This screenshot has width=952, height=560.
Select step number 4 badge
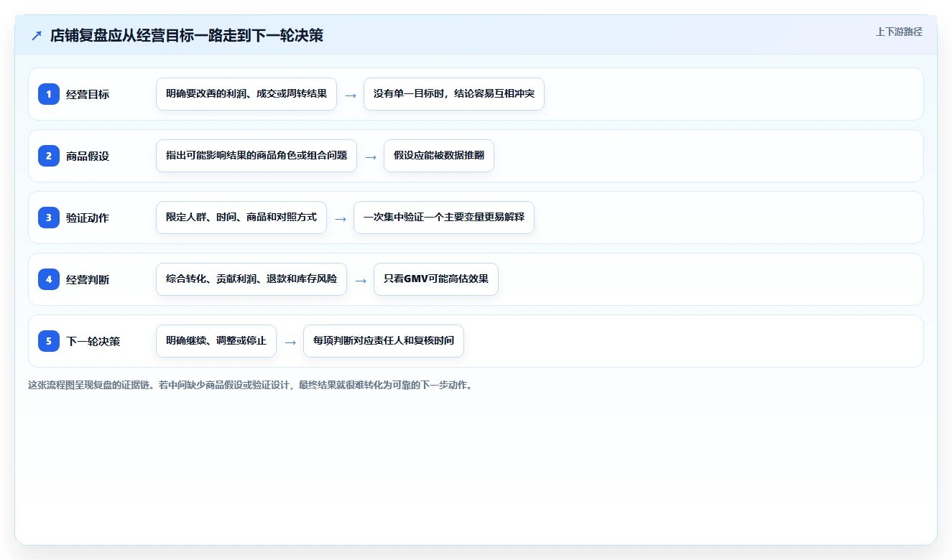click(x=49, y=279)
